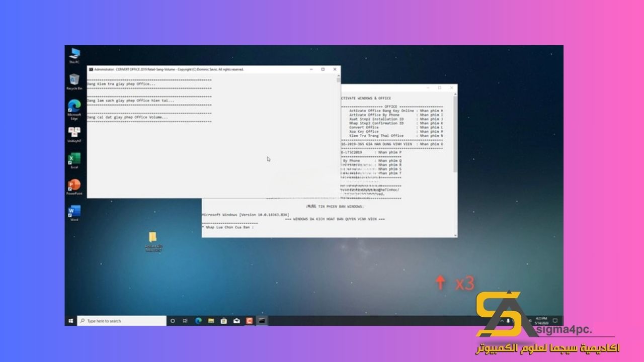Open the Windows Start menu
The image size is (644, 362).
pyautogui.click(x=71, y=321)
